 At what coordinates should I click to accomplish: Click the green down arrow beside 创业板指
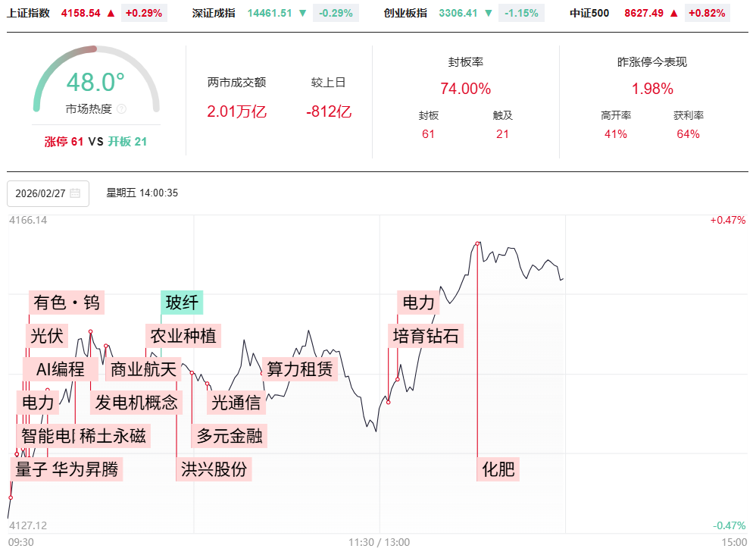(489, 13)
